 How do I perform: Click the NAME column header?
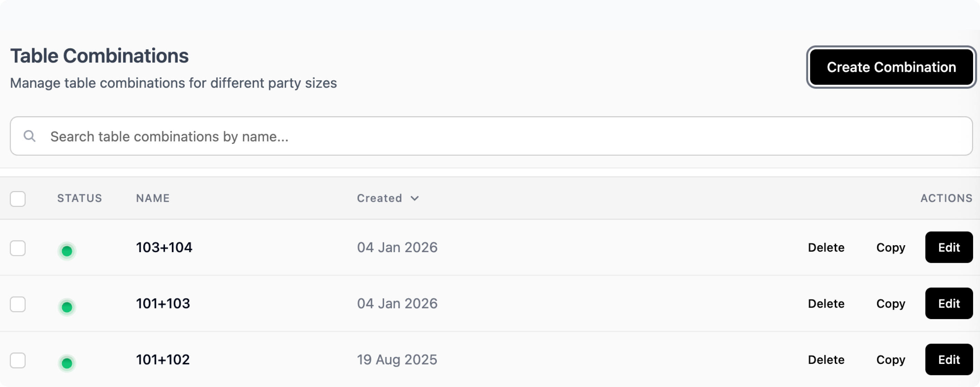(x=153, y=198)
